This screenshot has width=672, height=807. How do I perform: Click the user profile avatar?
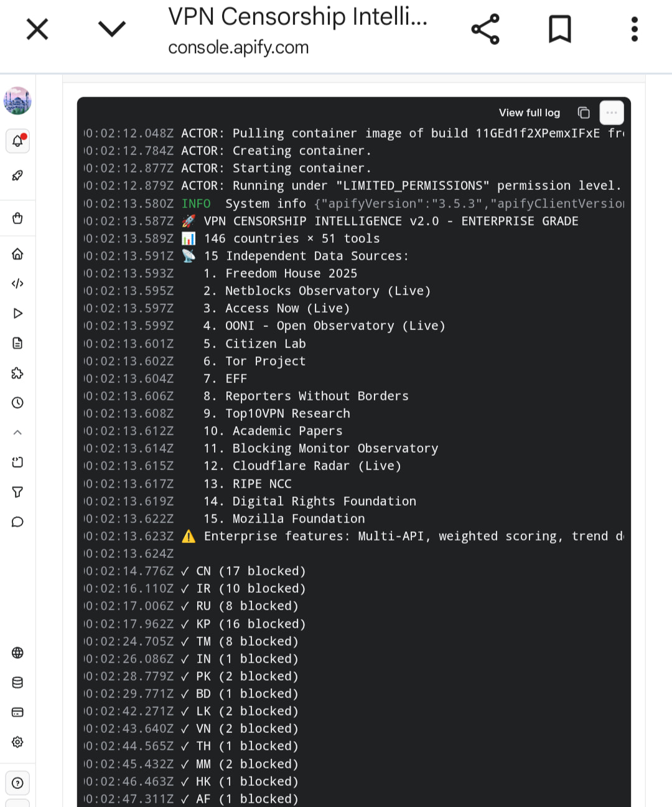pos(17,101)
